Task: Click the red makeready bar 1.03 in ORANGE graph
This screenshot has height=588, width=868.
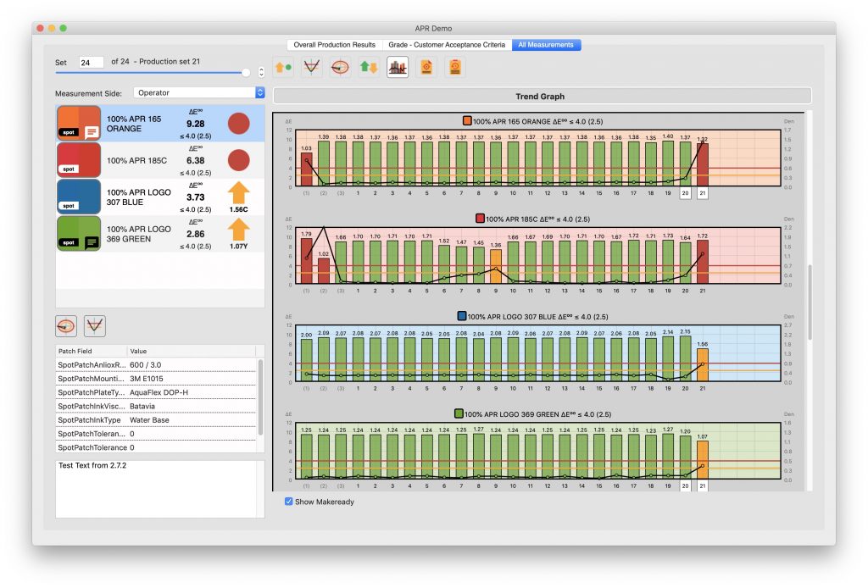Action: point(306,169)
